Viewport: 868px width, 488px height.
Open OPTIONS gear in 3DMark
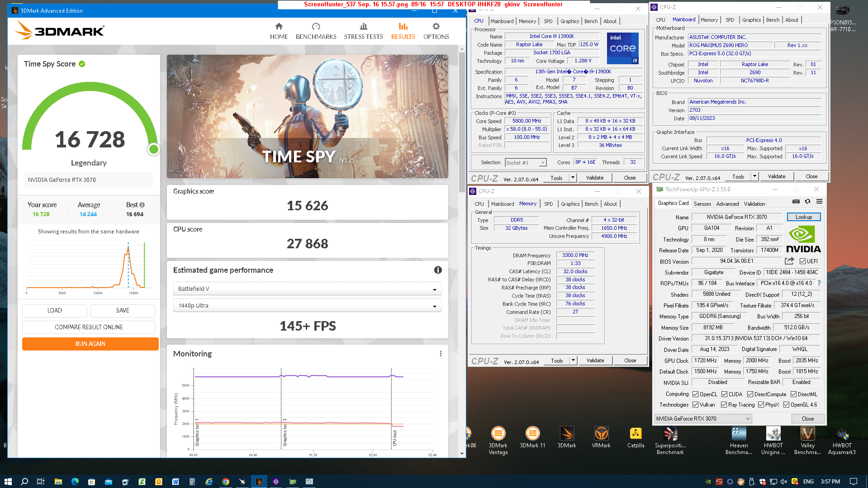pyautogui.click(x=436, y=31)
